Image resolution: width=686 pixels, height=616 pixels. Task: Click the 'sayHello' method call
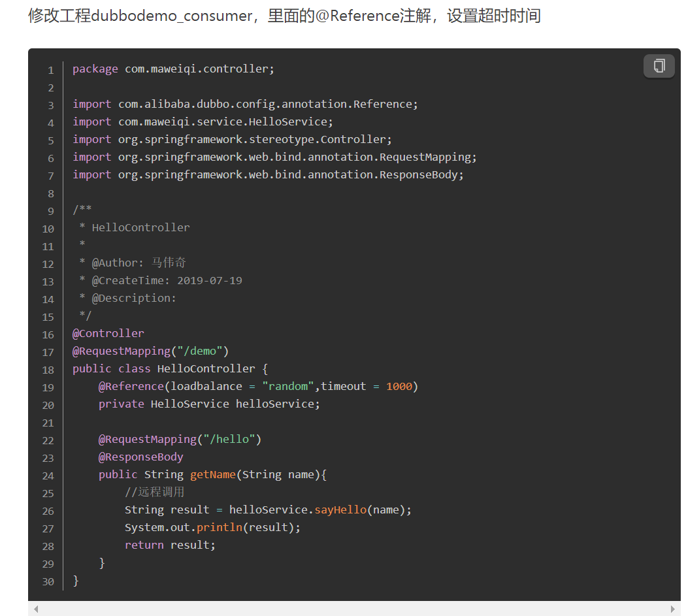pyautogui.click(x=341, y=510)
